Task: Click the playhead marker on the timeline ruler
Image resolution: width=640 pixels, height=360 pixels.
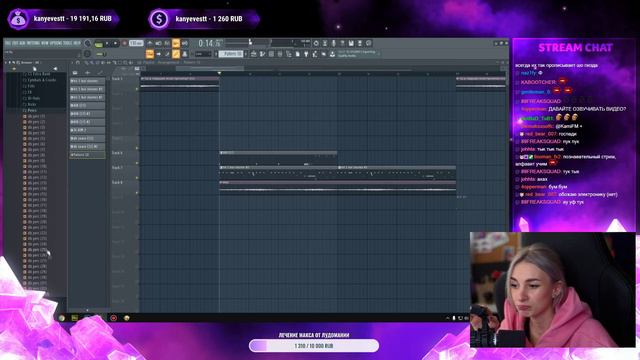Action: click(x=219, y=73)
